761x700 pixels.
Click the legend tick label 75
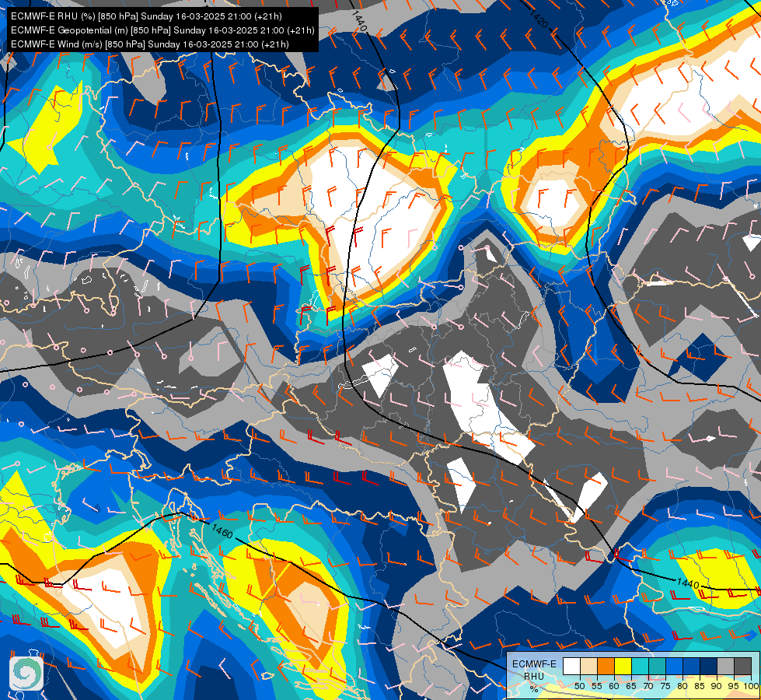point(665,686)
